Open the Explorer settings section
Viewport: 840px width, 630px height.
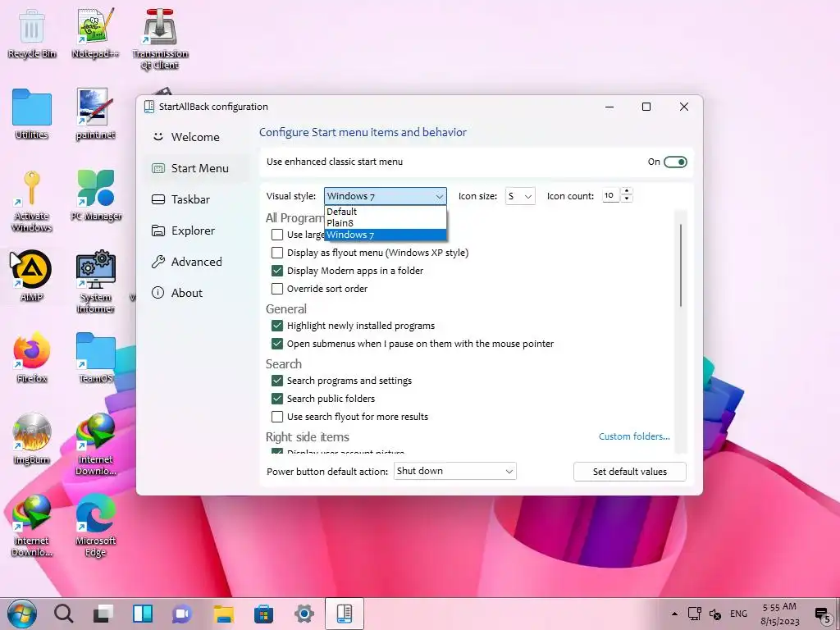click(195, 231)
